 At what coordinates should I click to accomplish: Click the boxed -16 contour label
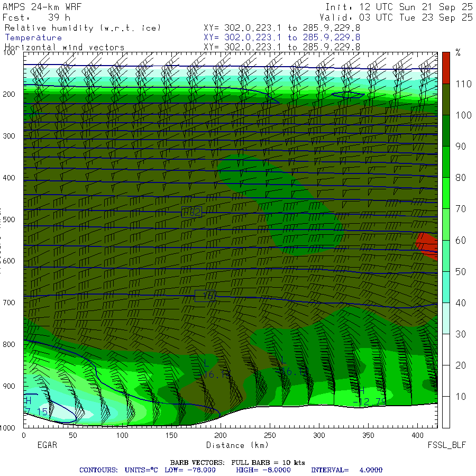coord(205,296)
